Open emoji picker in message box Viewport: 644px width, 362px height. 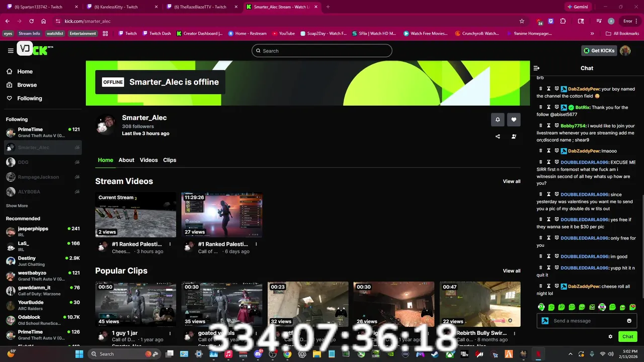(x=629, y=321)
